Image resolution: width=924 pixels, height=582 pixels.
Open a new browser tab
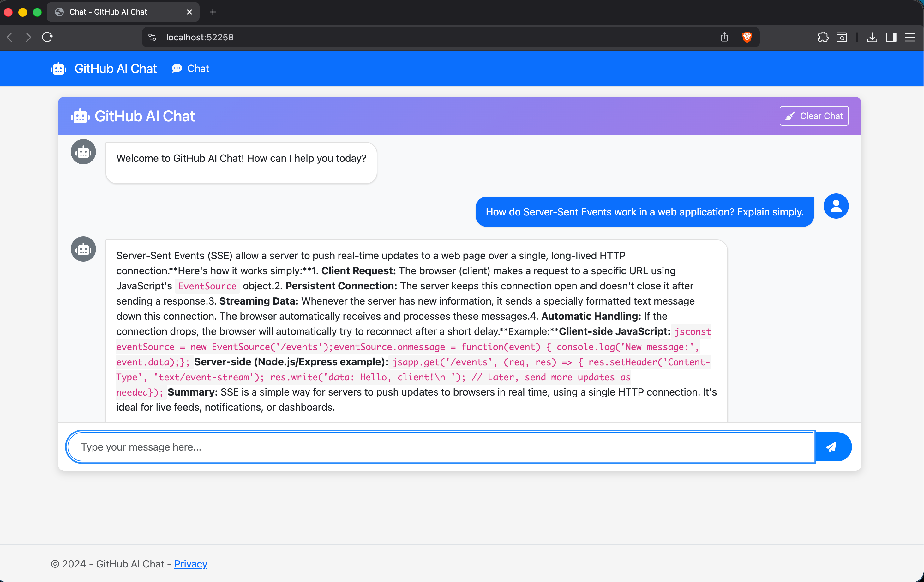pos(213,12)
